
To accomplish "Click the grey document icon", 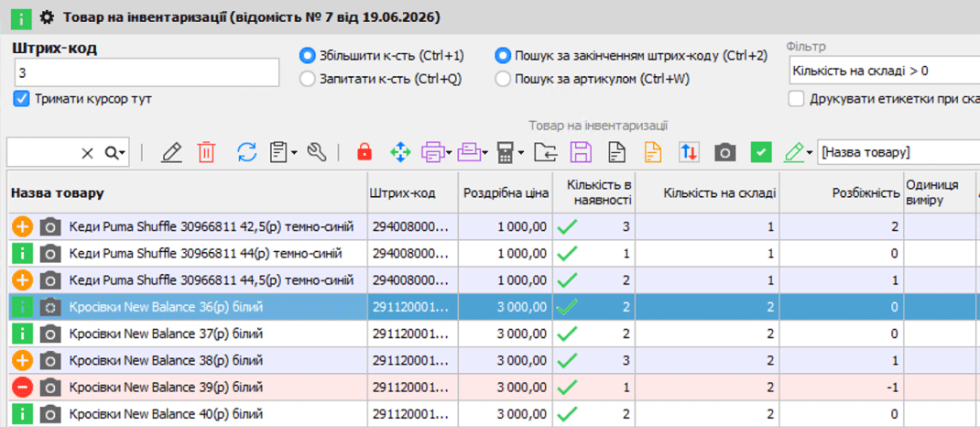I will pos(617,152).
